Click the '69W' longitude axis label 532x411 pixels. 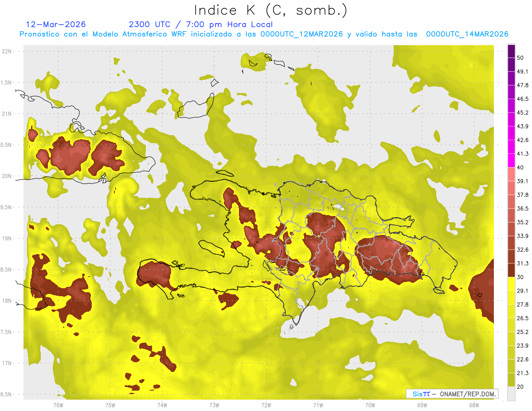[422, 406]
